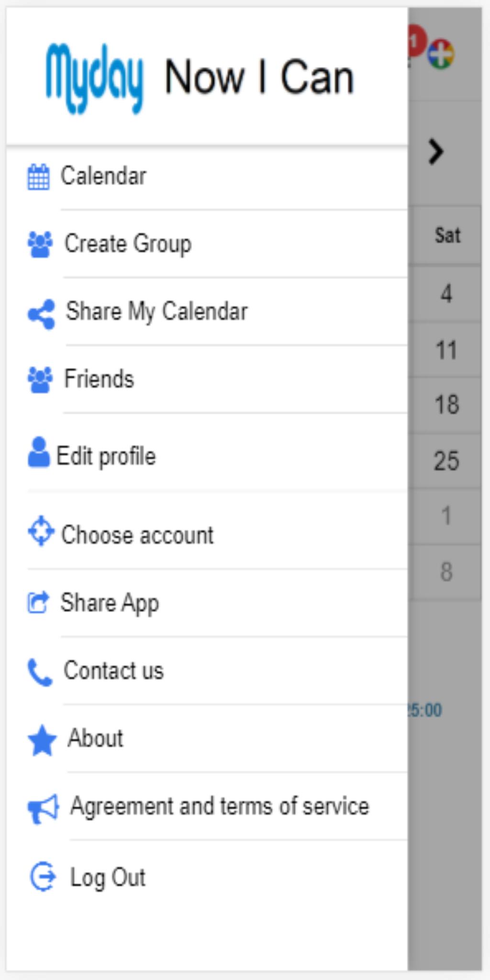The width and height of the screenshot is (490, 980).
Task: Open the Share App menu entry
Action: coord(207,603)
